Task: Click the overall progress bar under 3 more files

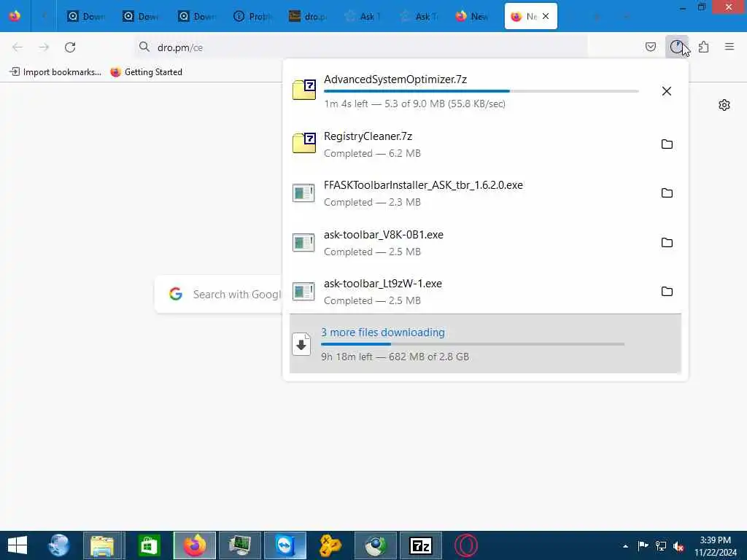Action: point(473,344)
